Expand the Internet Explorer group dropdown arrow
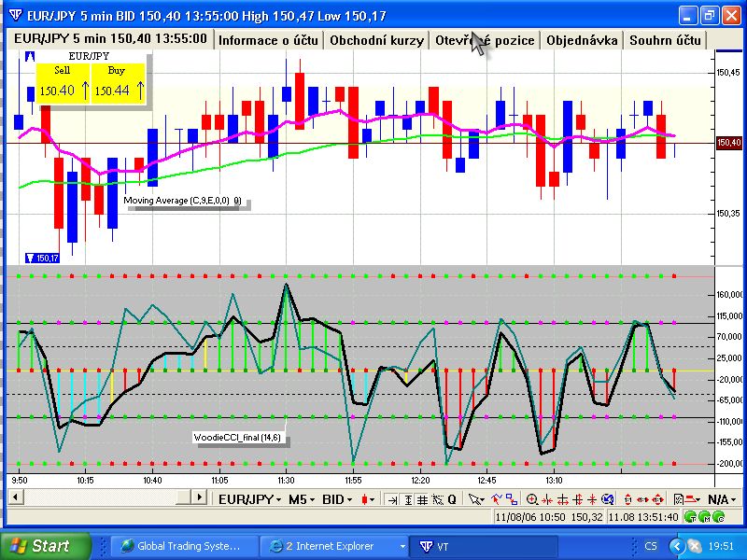Image resolution: width=747 pixels, height=560 pixels. [402, 547]
